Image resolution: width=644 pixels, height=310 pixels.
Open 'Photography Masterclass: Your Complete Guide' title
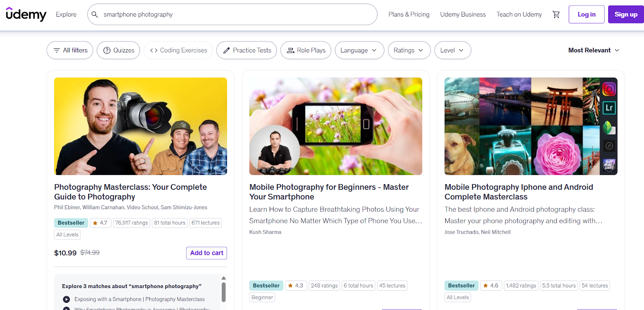(x=130, y=192)
